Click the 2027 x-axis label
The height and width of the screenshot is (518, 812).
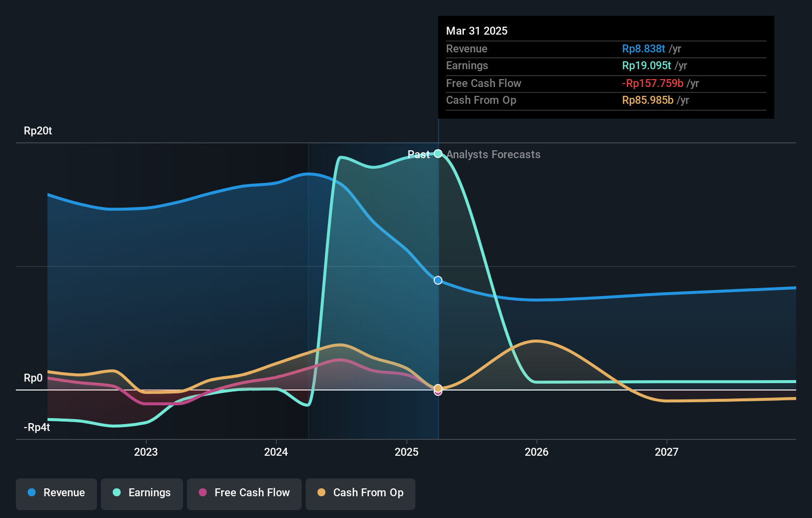coord(667,452)
